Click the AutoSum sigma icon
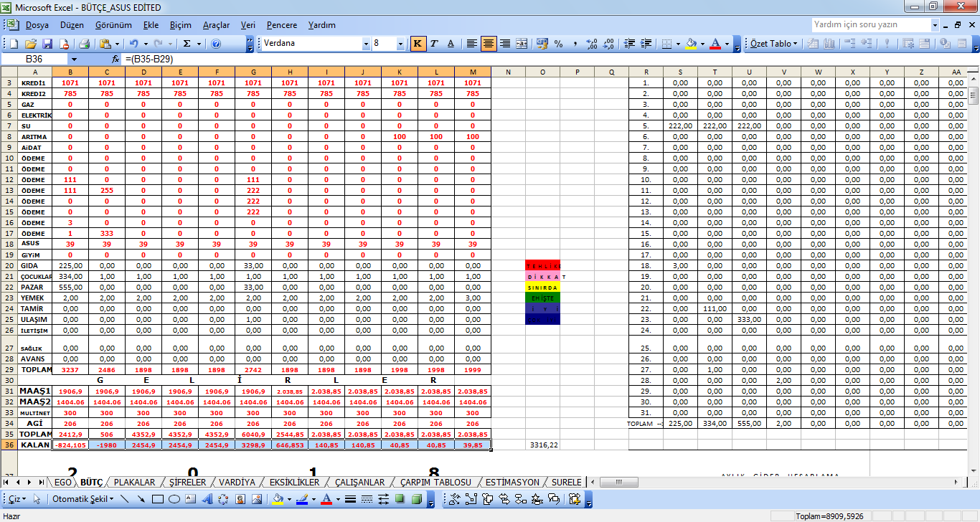 [187, 44]
